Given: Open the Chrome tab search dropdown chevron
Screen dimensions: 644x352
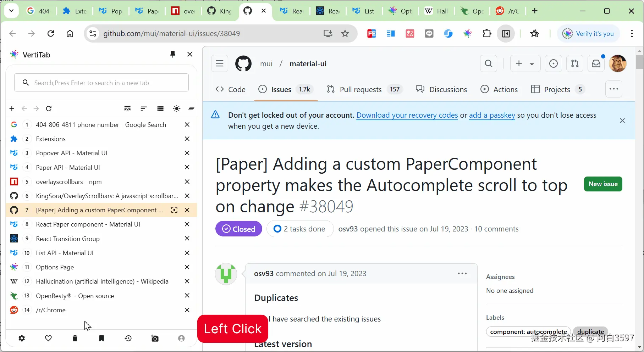Looking at the screenshot, I should point(11,11).
